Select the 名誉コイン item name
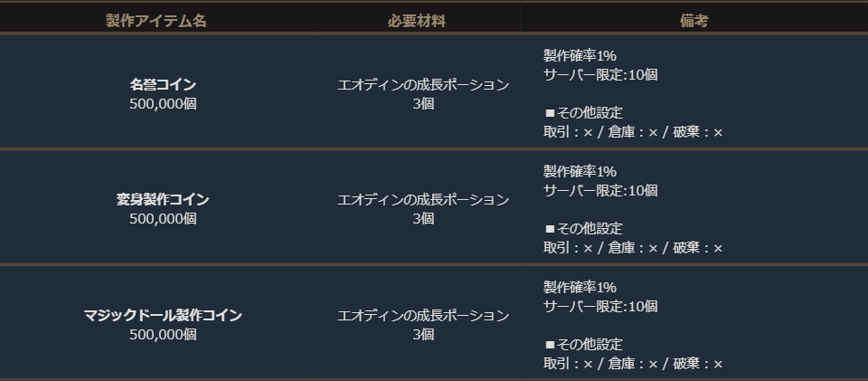The width and height of the screenshot is (868, 381). click(x=163, y=84)
